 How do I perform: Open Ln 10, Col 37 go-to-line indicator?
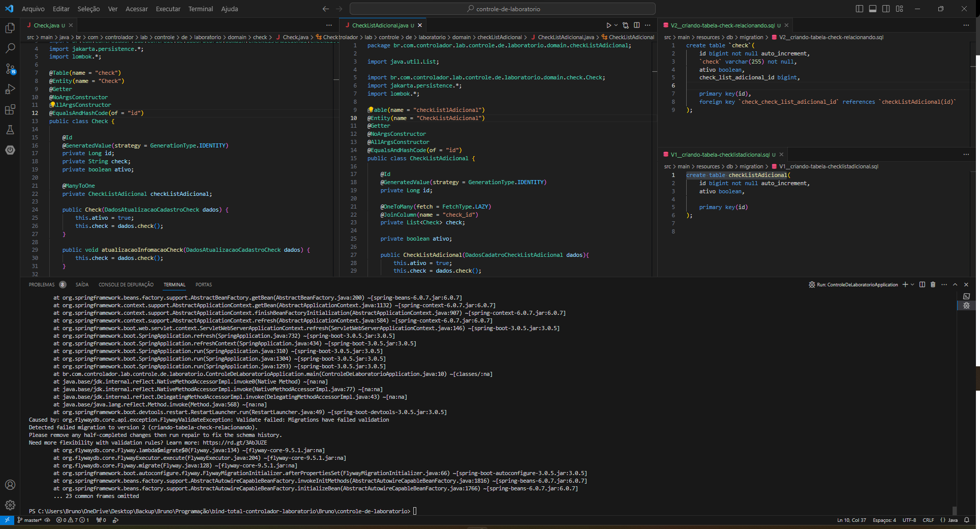pyautogui.click(x=851, y=520)
